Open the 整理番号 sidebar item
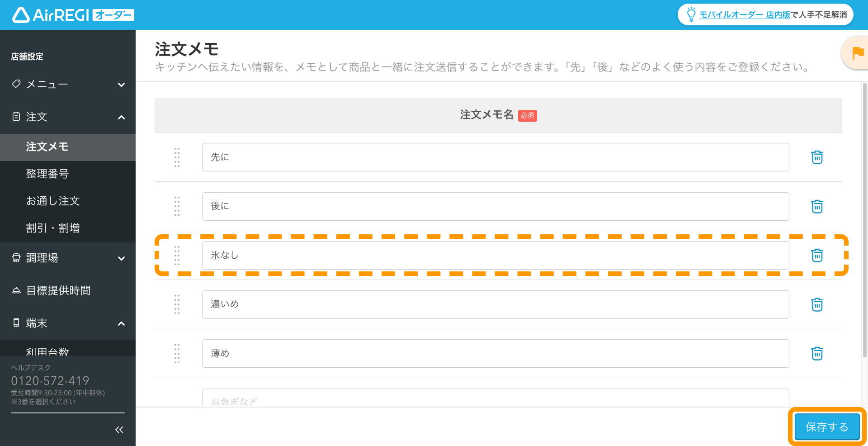Viewport: 868px width, 446px height. [x=68, y=174]
